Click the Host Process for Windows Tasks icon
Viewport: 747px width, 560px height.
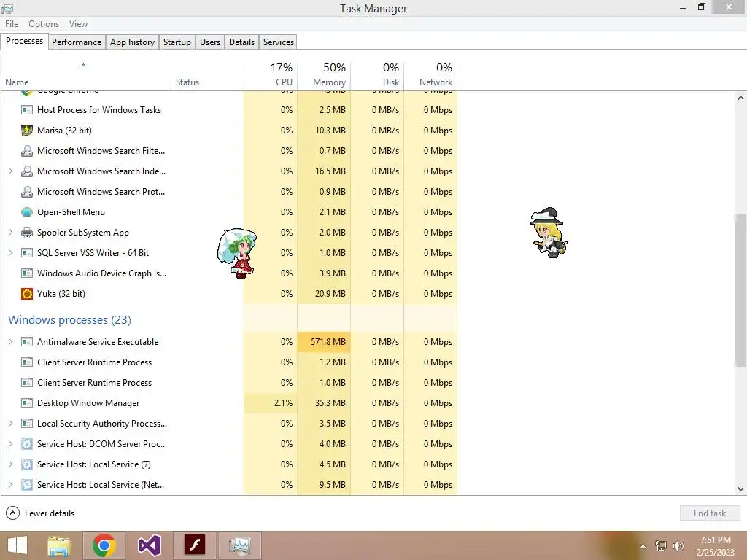[27, 109]
